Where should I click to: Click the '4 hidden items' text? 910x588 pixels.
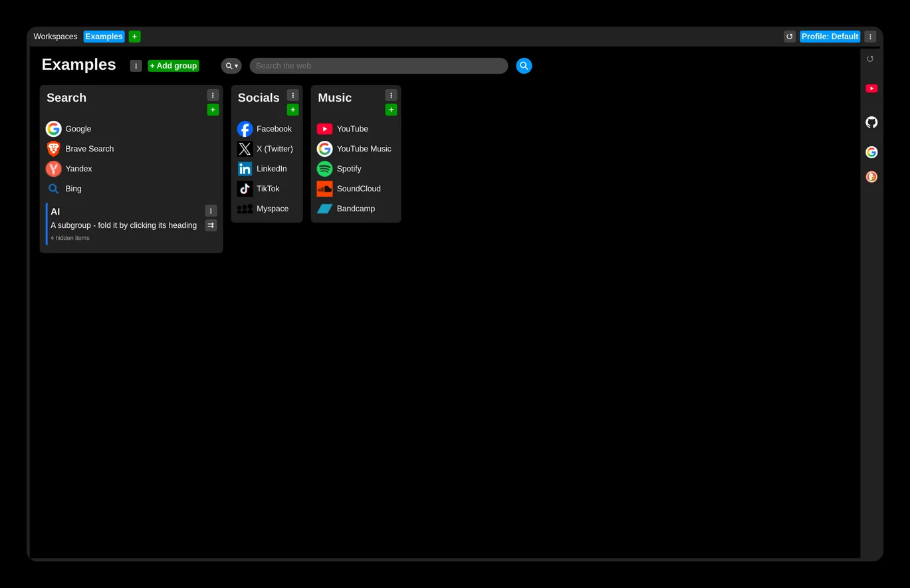[70, 238]
